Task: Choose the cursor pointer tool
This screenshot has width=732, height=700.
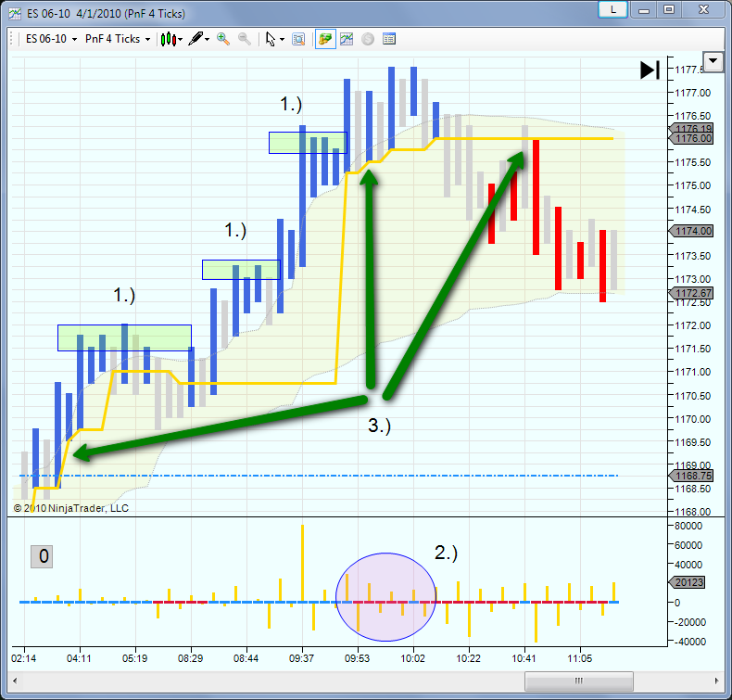Action: click(271, 39)
